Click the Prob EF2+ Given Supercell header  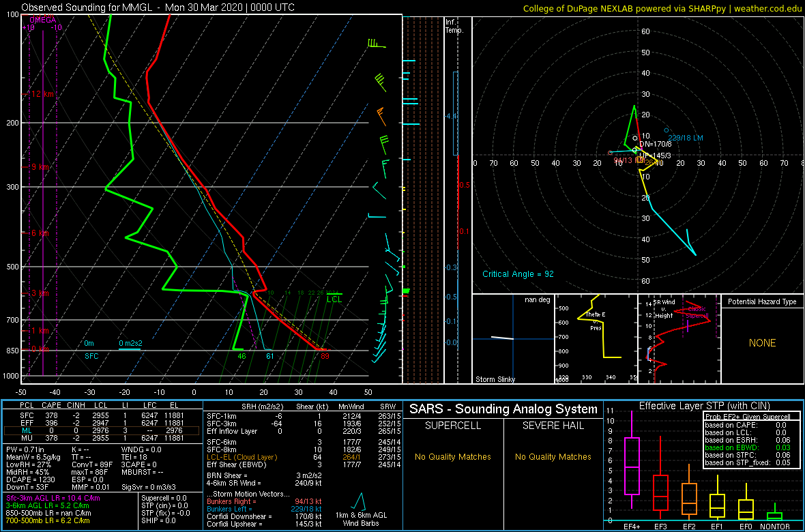click(x=748, y=417)
